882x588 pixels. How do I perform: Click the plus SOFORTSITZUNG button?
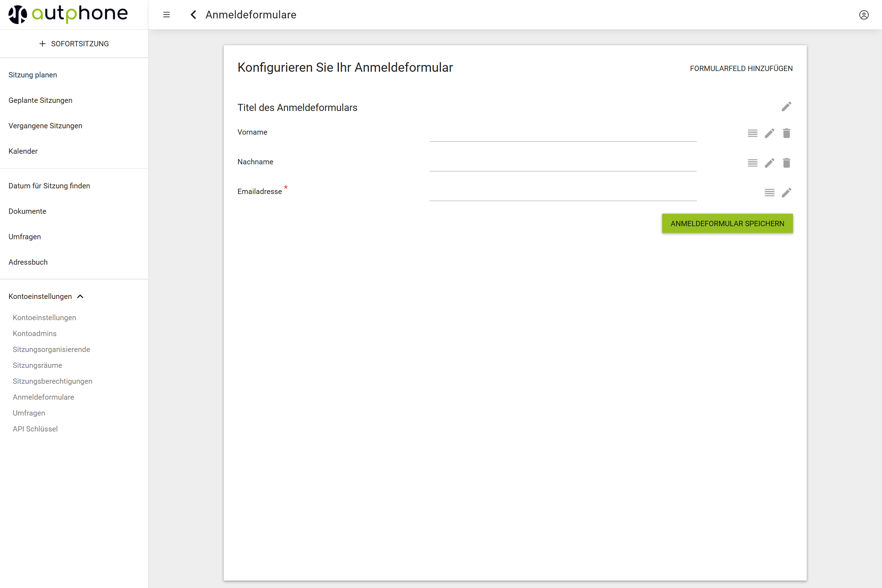pos(74,43)
